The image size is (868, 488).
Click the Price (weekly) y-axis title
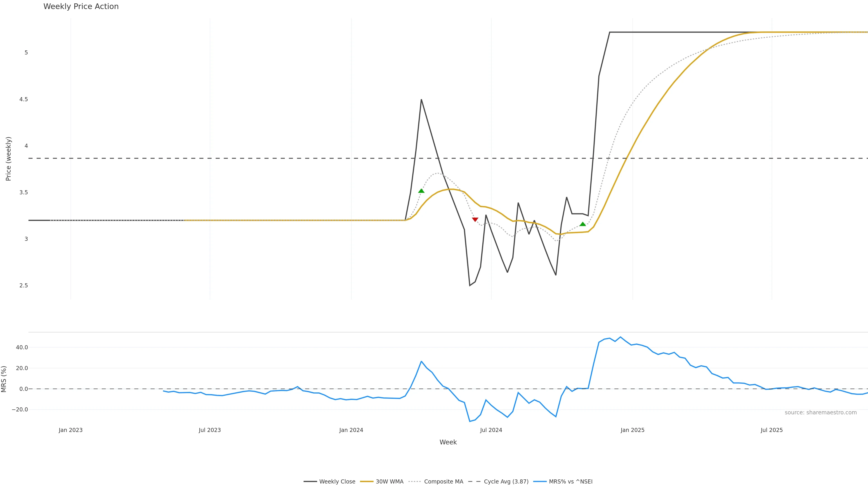tap(8, 159)
